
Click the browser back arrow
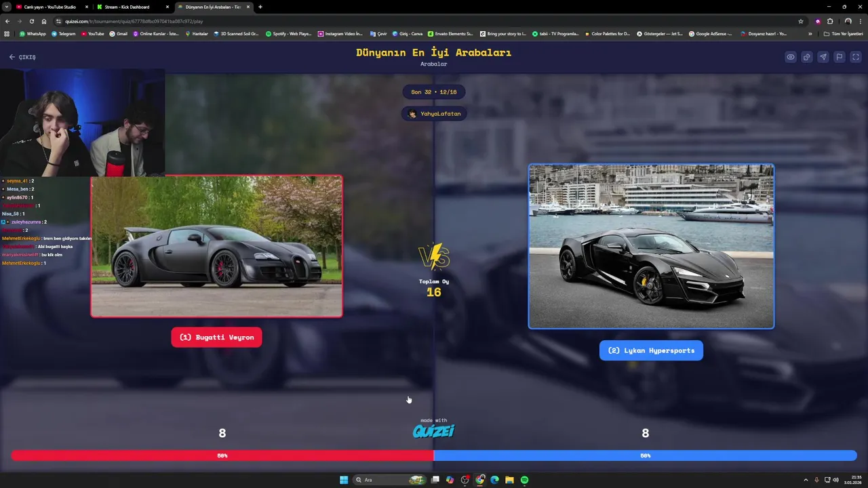tap(7, 21)
